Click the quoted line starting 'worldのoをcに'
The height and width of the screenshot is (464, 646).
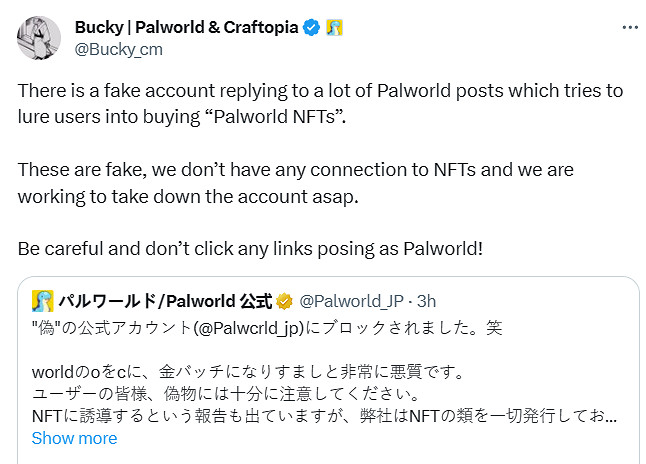(248, 373)
